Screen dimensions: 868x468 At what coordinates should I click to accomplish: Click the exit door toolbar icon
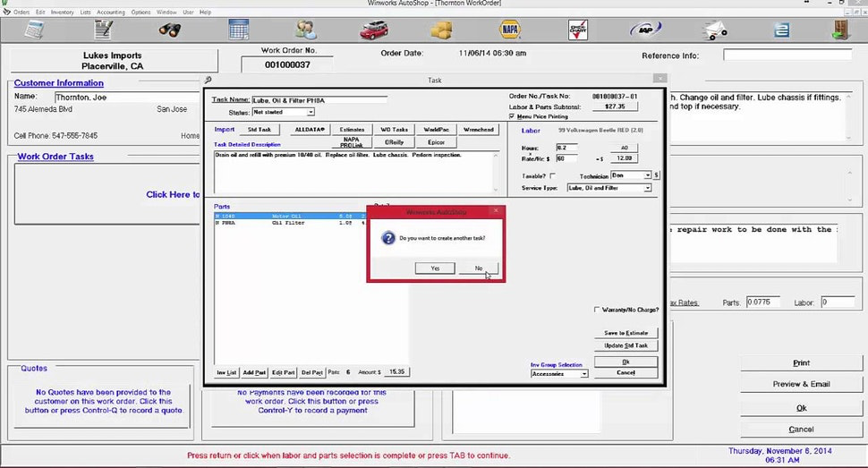(841, 30)
